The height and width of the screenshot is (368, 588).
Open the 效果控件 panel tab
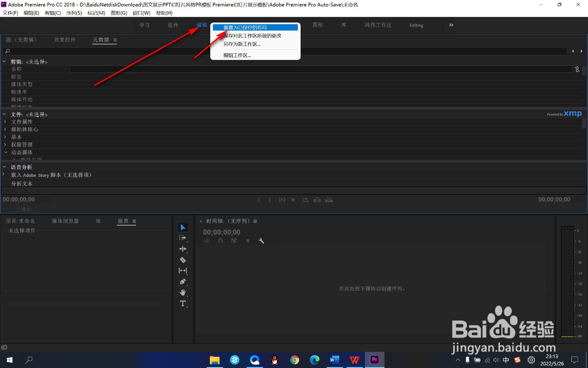pyautogui.click(x=65, y=40)
